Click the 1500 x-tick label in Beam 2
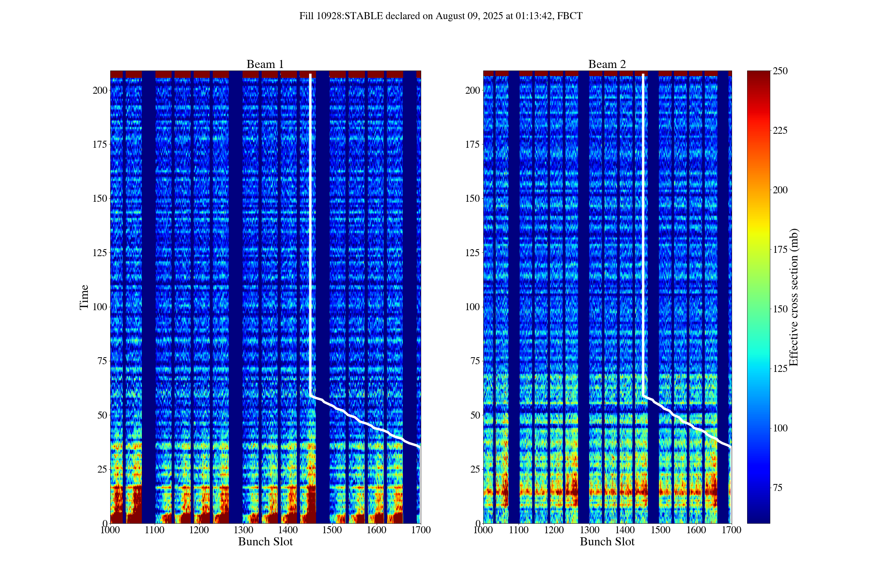882x588 pixels. pyautogui.click(x=660, y=530)
